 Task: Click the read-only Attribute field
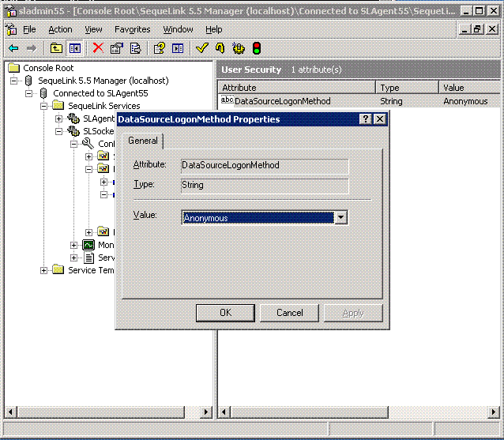pos(265,165)
